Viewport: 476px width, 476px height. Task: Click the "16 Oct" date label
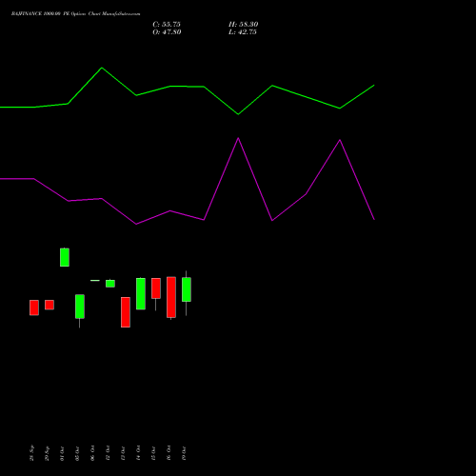[169, 454]
